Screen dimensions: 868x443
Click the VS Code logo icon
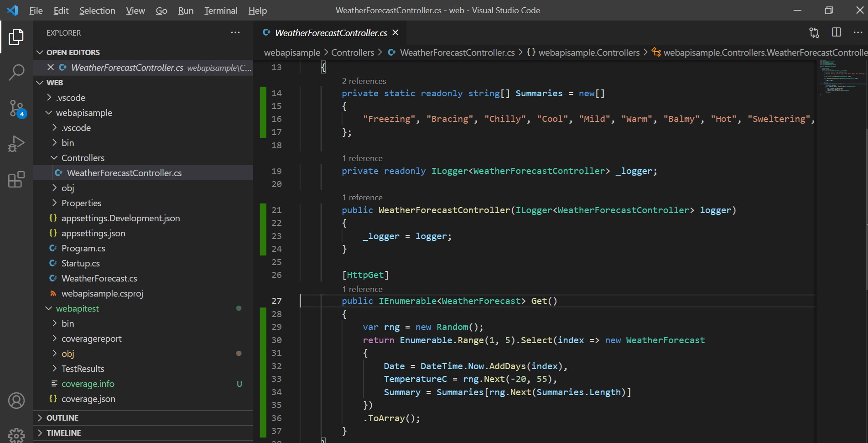(13, 10)
